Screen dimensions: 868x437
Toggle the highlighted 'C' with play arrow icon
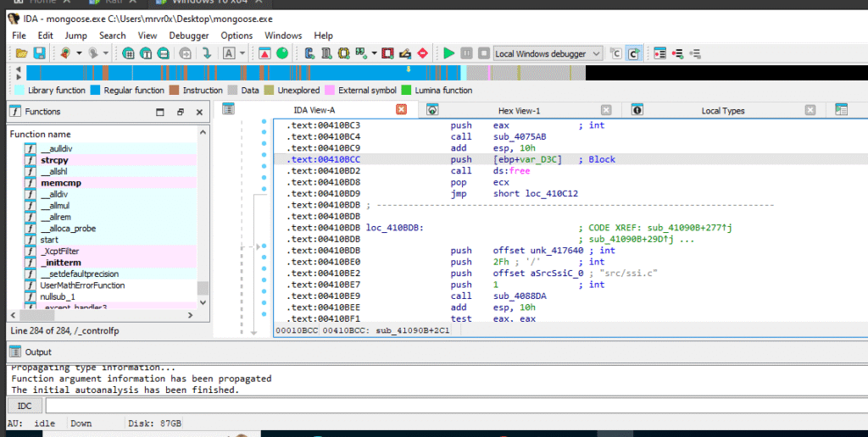(634, 53)
